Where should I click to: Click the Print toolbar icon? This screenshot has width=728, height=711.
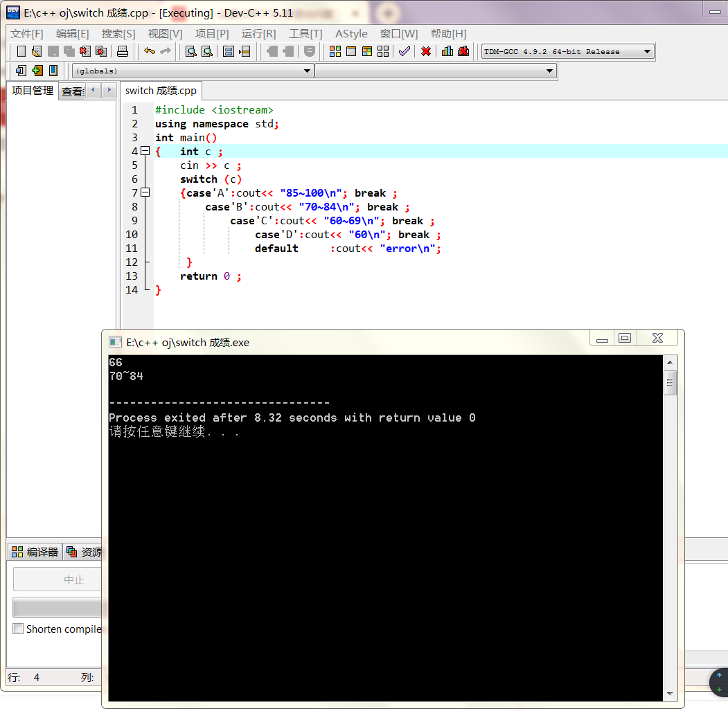(122, 51)
